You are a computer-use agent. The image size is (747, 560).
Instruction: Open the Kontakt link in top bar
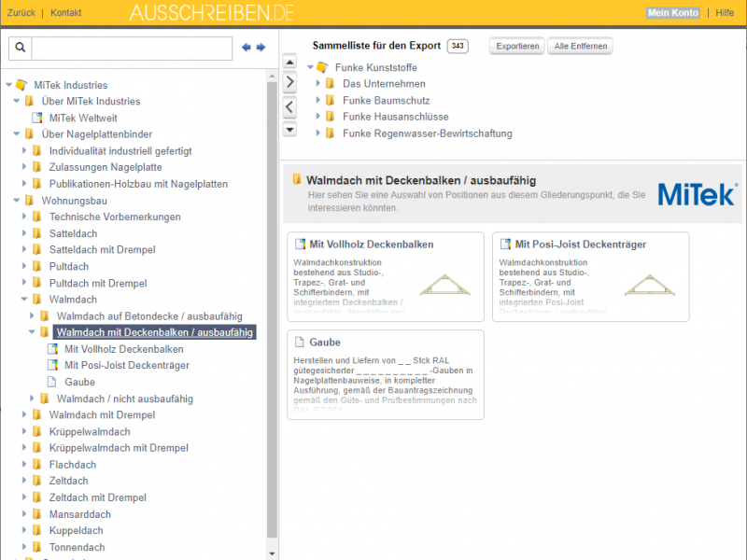click(x=65, y=13)
